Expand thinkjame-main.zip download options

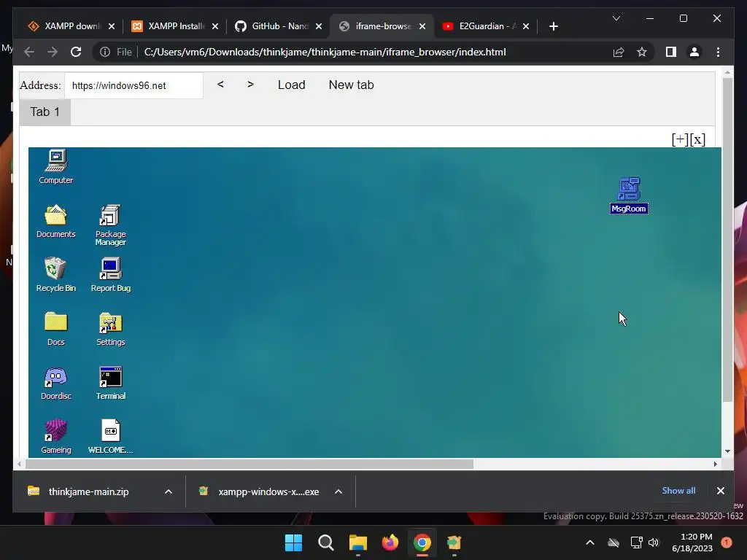click(169, 491)
